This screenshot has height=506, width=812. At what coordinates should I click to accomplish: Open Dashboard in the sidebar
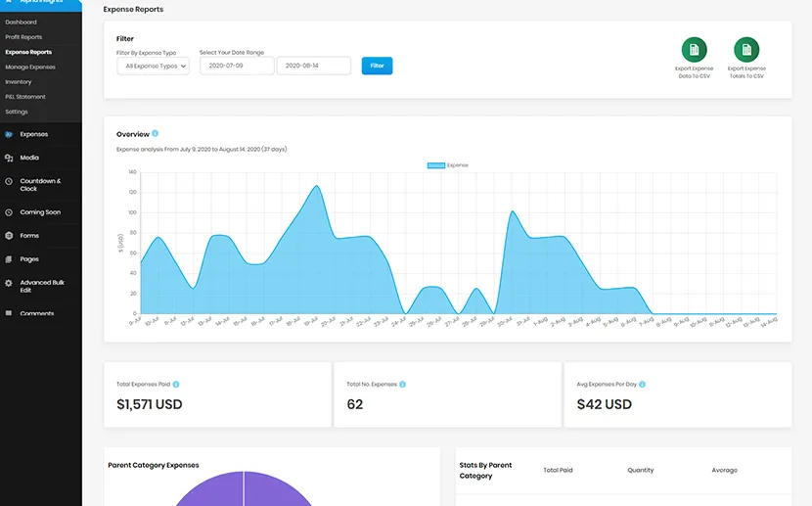point(21,23)
